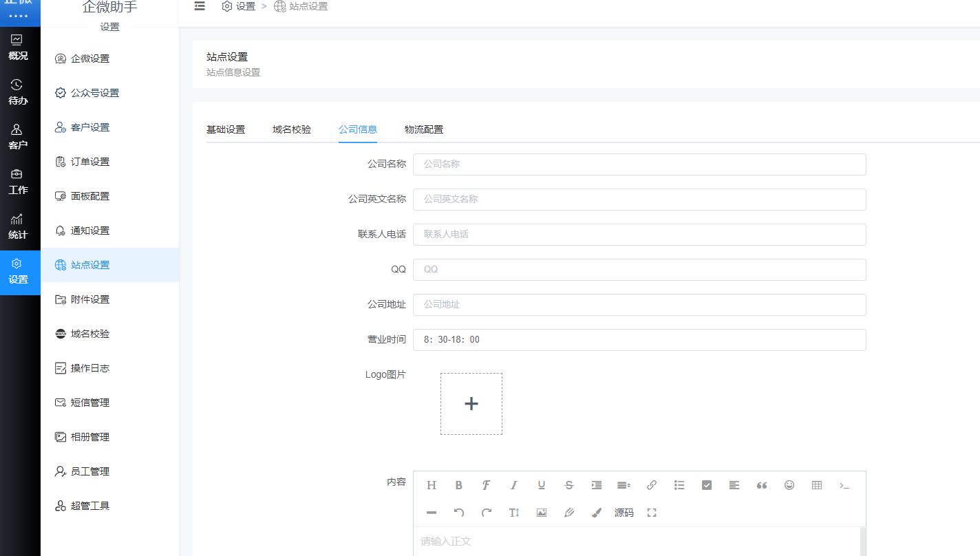
Task: Switch to the 域名校验 tab
Action: pos(292,129)
